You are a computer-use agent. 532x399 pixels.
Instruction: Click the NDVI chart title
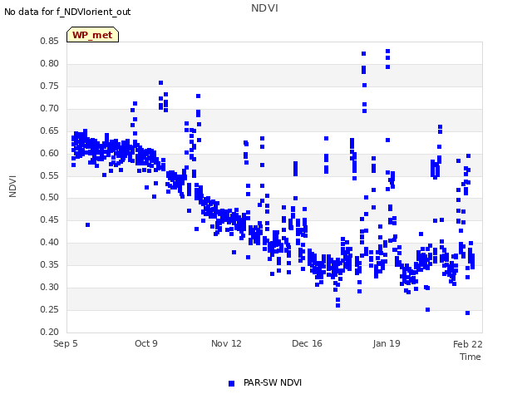(264, 8)
